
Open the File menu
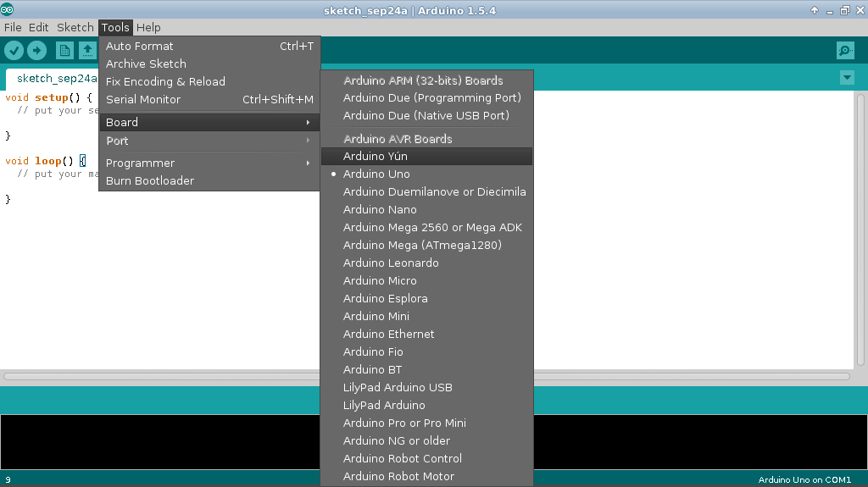(13, 27)
